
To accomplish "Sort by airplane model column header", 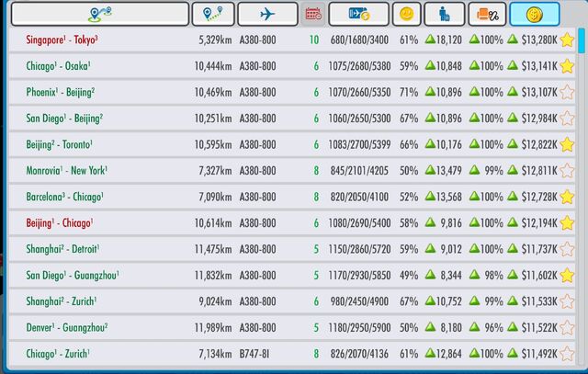I will pyautogui.click(x=267, y=15).
